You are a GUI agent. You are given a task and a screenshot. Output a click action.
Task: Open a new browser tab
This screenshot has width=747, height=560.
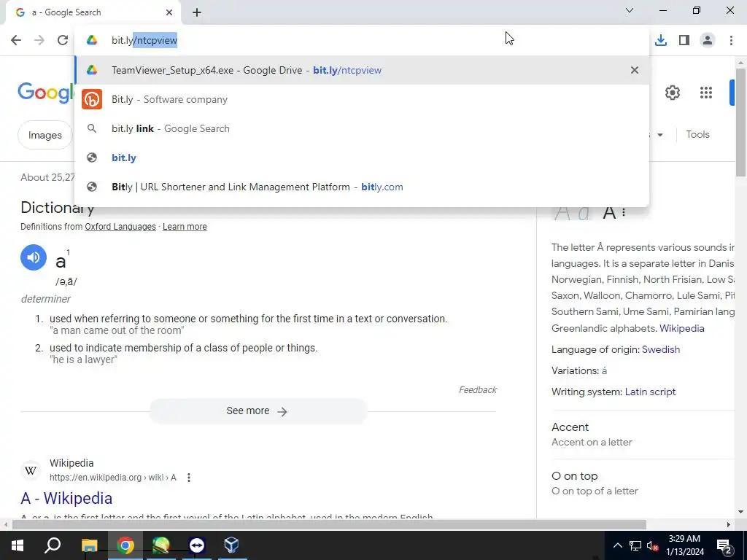coord(197,12)
